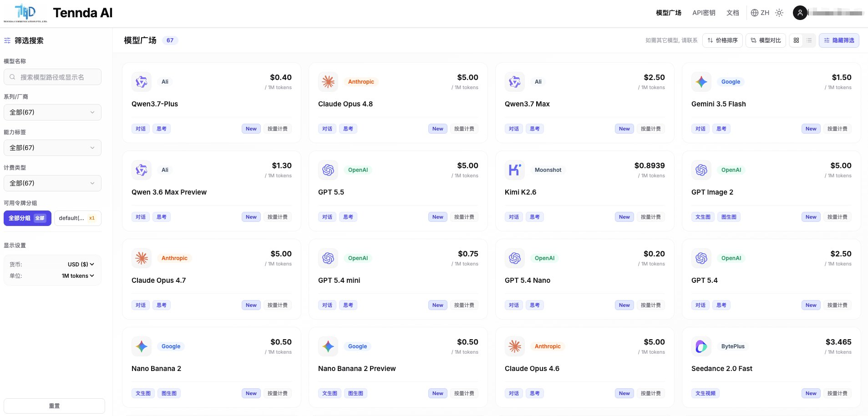Open the language globe selector ZH
868x416 pixels.
(760, 13)
